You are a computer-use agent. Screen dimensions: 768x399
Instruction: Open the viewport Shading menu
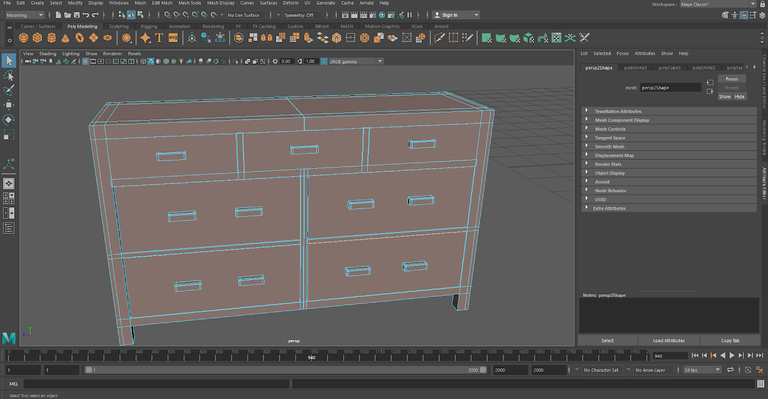click(48, 53)
